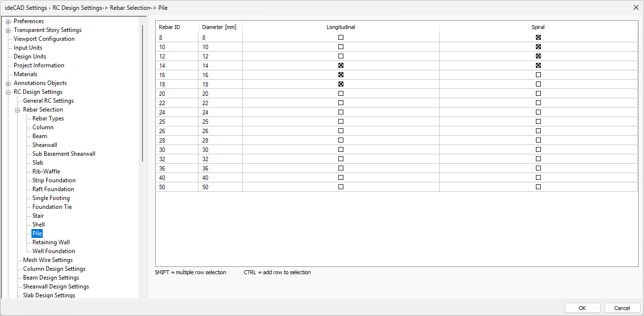Select Project Information in the tree

point(39,65)
